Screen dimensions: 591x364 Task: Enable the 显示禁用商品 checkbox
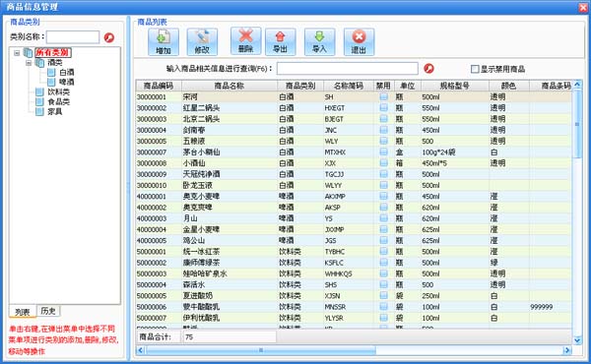[x=475, y=69]
